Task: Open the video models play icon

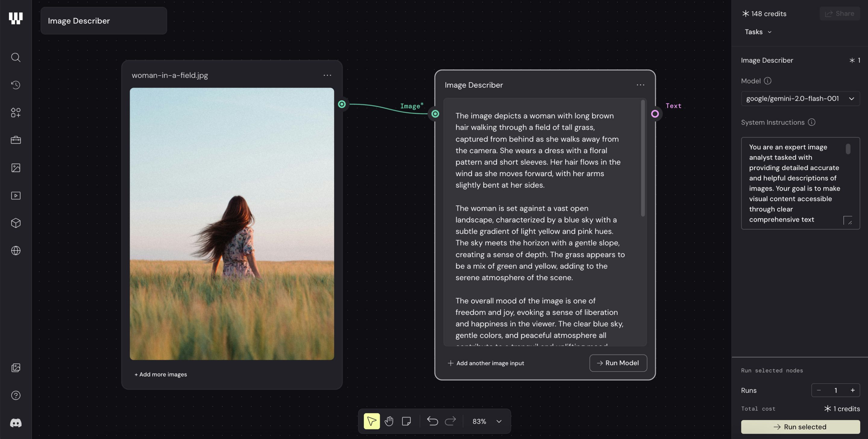Action: pos(15,196)
